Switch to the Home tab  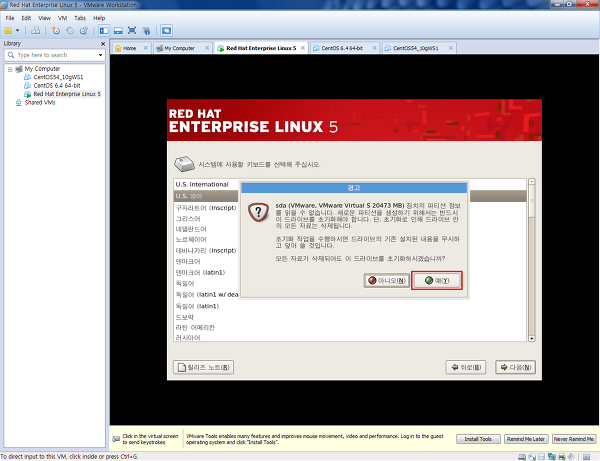pos(129,48)
